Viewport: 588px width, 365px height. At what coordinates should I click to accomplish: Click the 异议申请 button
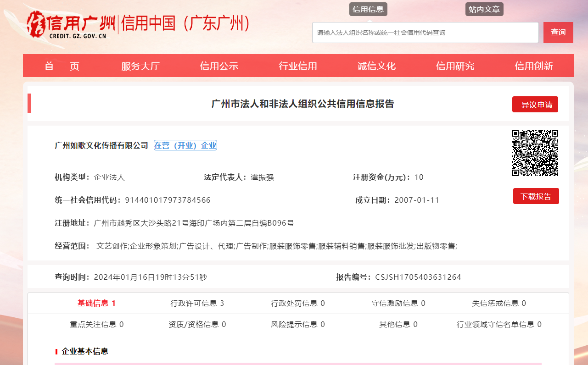coord(535,105)
